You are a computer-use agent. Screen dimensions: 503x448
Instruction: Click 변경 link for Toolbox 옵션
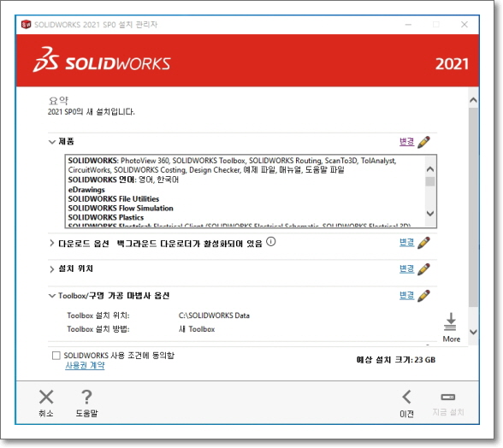coord(407,296)
